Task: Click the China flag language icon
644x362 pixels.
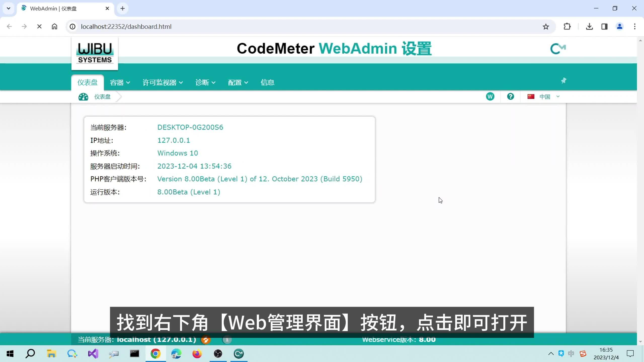Action: [x=531, y=96]
